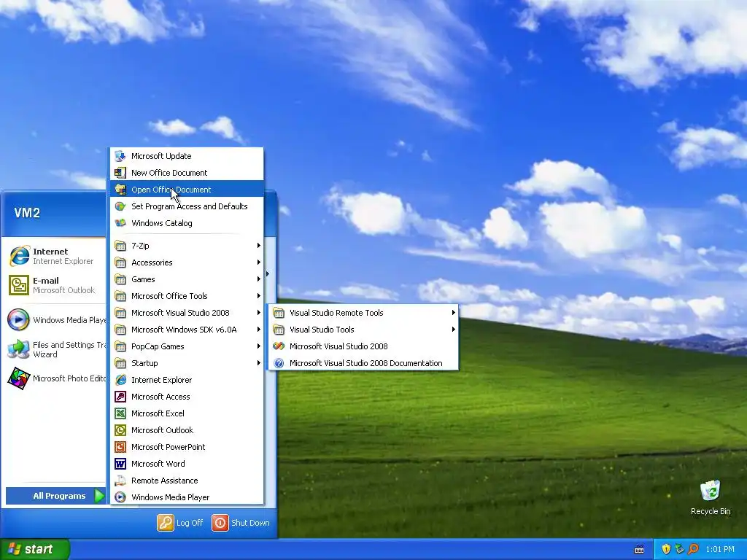
Task: Click the pinned E-mail Outlook icon
Action: pos(19,285)
